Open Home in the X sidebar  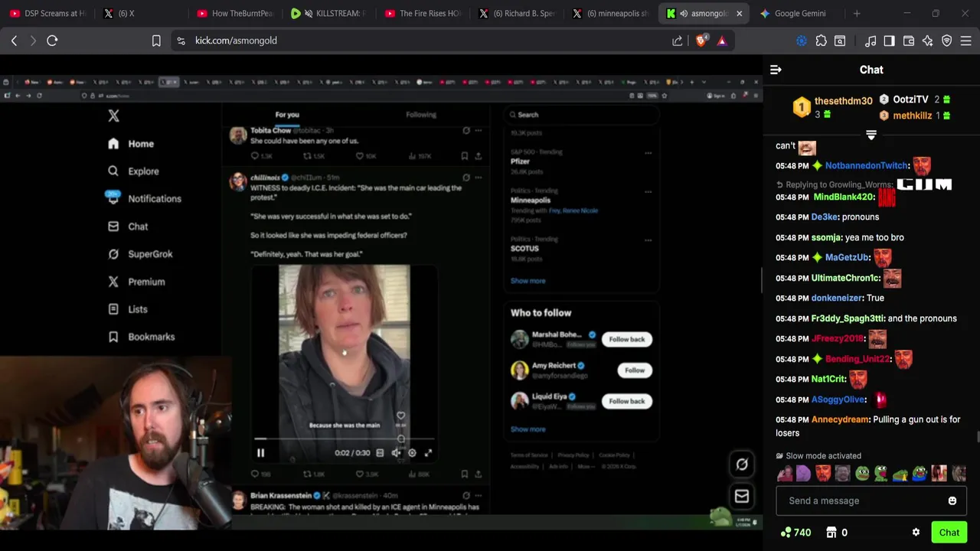131,143
